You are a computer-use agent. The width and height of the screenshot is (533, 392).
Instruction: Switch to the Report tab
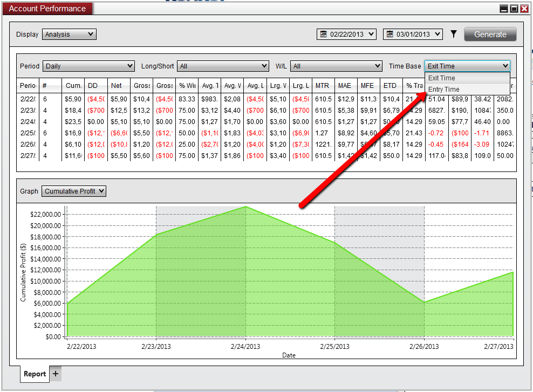click(x=35, y=374)
